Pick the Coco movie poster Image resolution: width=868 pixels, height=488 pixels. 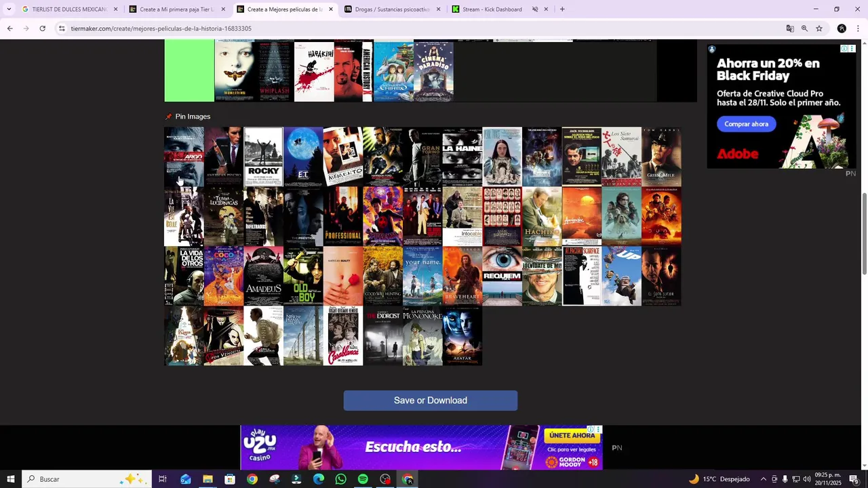pyautogui.click(x=224, y=276)
